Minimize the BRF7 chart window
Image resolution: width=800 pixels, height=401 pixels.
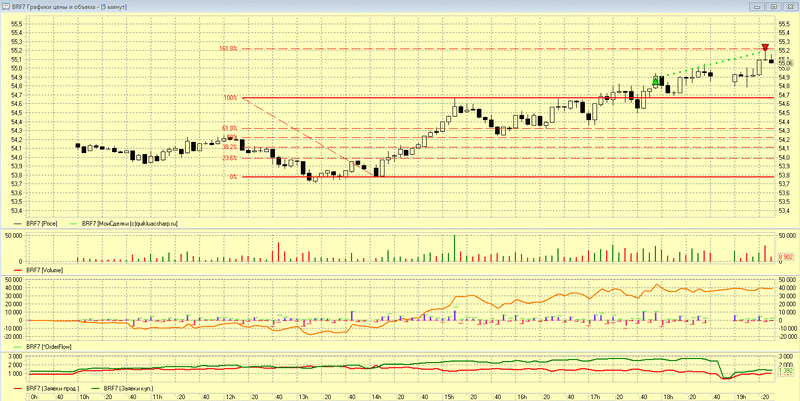pos(757,7)
